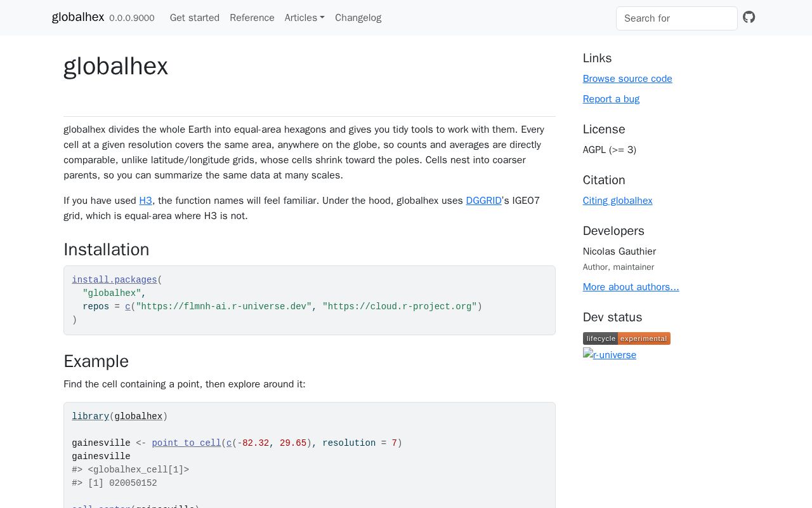
Task: Go to the globalhex home brand link
Action: tap(78, 17)
